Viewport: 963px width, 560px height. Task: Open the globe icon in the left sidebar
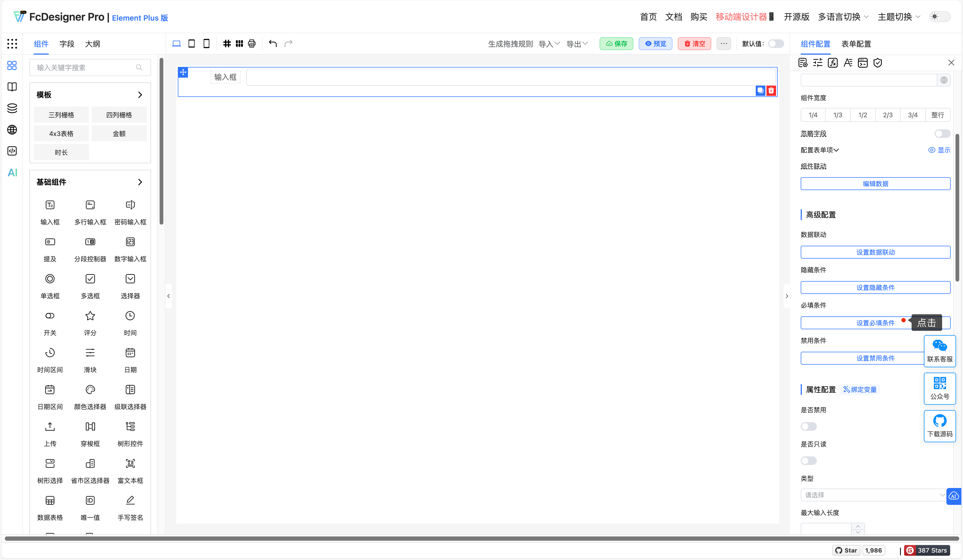12,130
